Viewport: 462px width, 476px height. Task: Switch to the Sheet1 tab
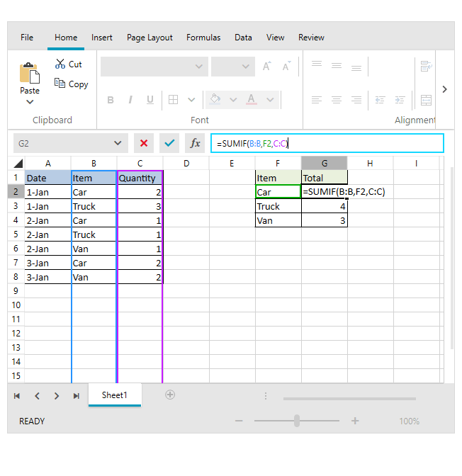tap(114, 395)
